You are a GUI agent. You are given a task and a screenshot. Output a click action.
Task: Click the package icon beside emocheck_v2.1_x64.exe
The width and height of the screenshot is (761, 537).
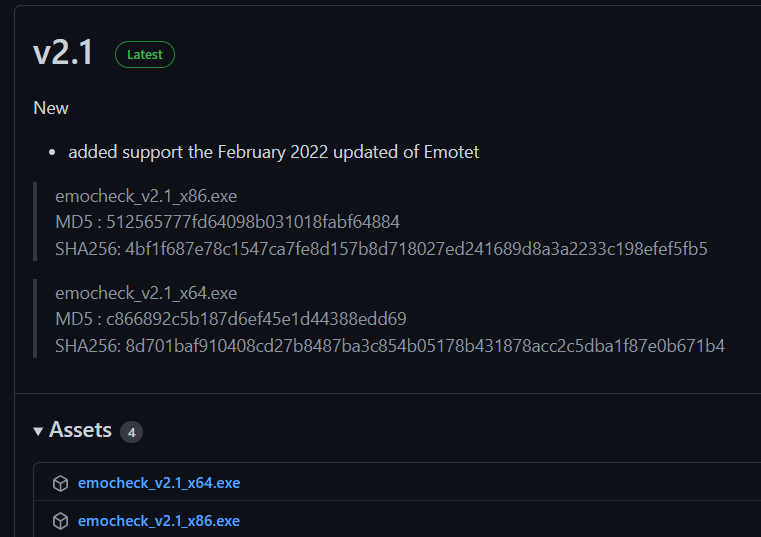point(60,483)
